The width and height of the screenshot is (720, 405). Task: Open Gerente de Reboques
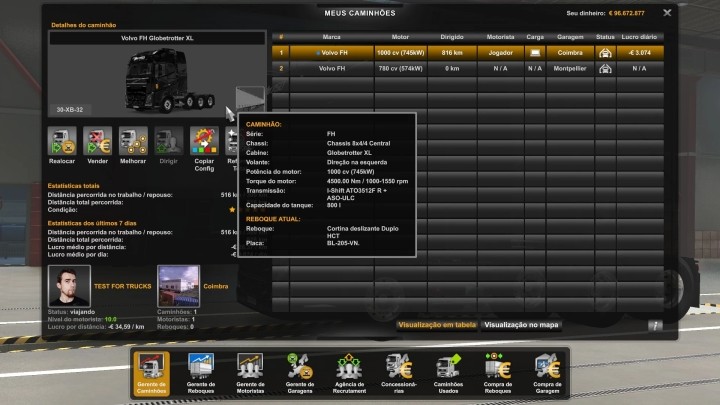pos(201,373)
